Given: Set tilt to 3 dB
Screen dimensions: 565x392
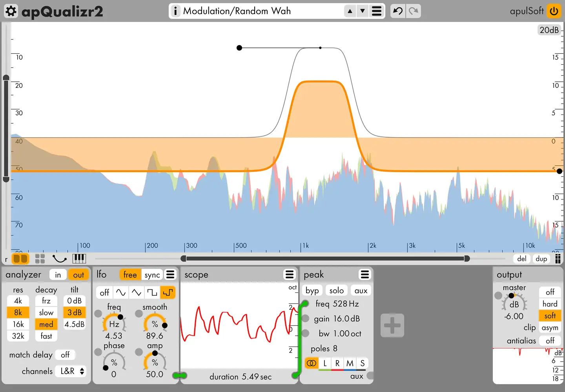Looking at the screenshot, I should 75,312.
